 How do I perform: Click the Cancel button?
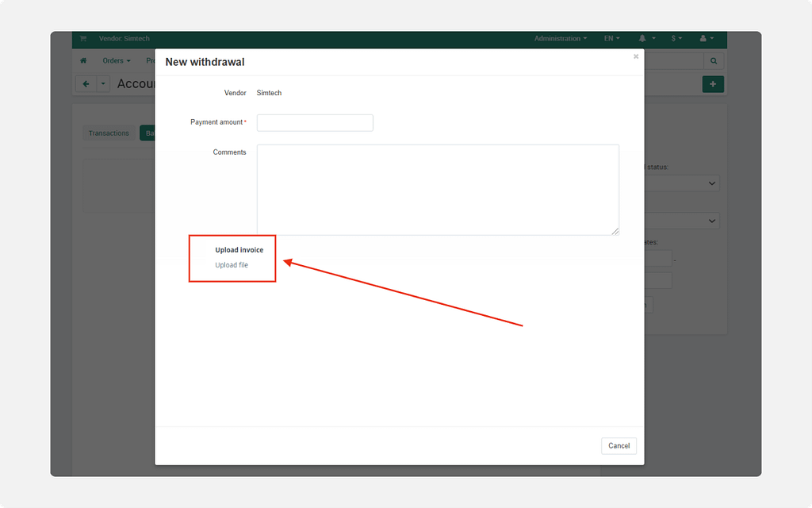tap(619, 446)
